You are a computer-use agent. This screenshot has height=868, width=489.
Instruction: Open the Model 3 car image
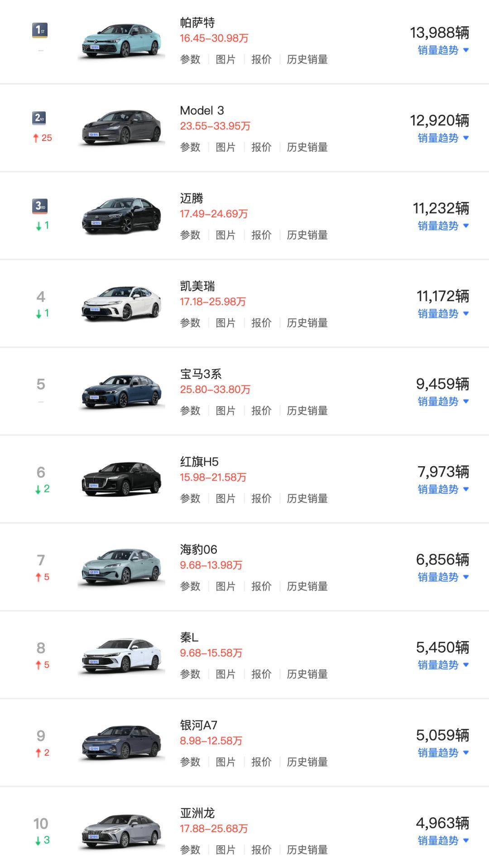(x=121, y=129)
